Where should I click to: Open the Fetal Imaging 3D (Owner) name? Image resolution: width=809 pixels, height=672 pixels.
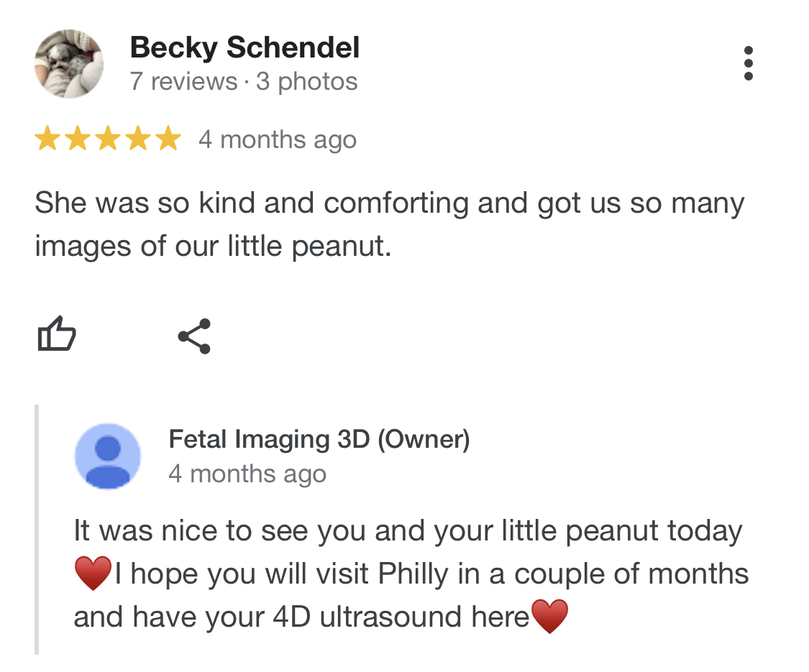coord(319,439)
